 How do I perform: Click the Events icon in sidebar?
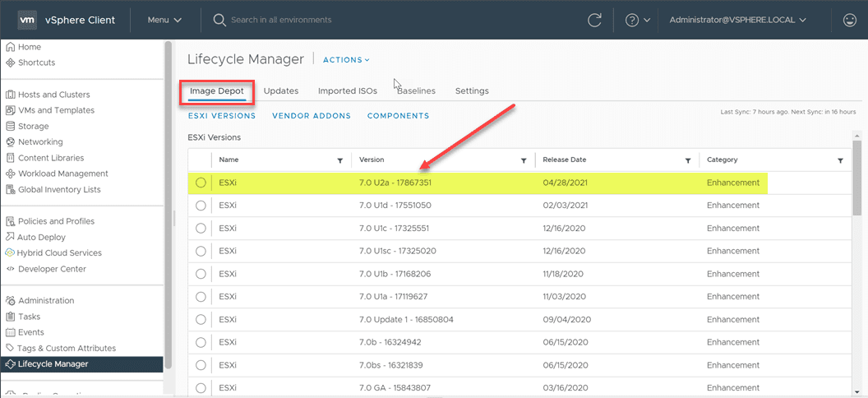click(x=10, y=332)
